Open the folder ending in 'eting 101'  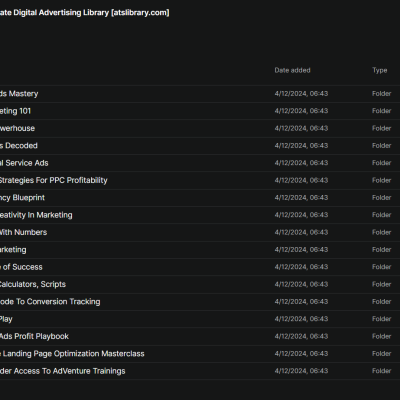[x=15, y=111]
